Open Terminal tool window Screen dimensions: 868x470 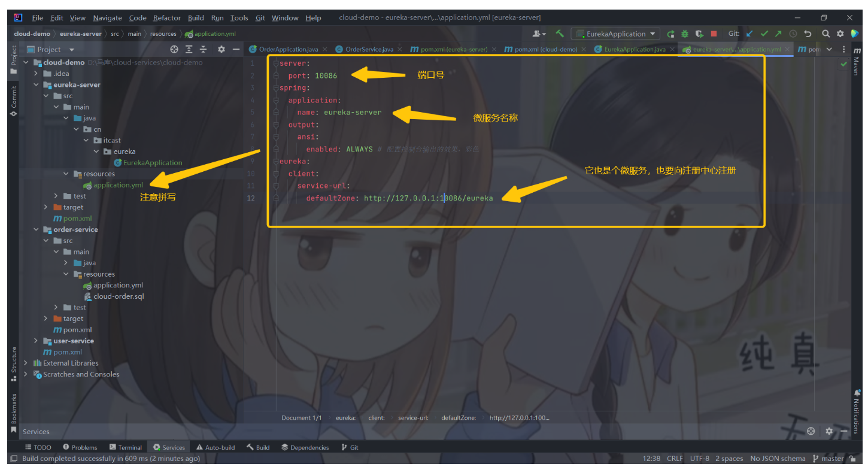(x=126, y=447)
